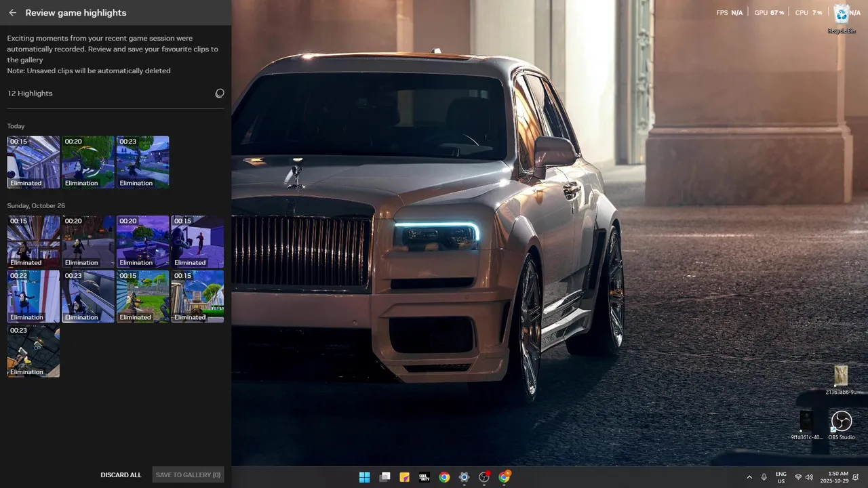Select the Recycle Bin desktop icon
Viewport: 868px width, 488px height.
(842, 19)
